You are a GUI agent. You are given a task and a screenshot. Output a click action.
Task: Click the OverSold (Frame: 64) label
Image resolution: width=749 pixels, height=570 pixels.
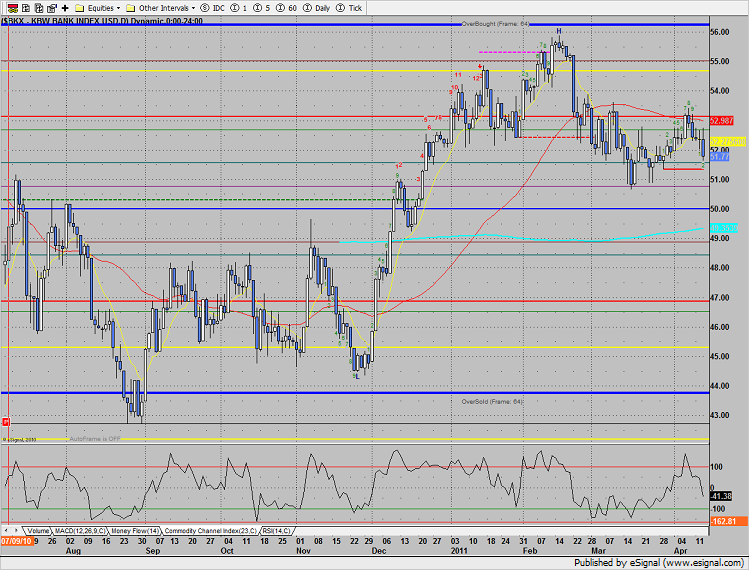click(x=492, y=401)
